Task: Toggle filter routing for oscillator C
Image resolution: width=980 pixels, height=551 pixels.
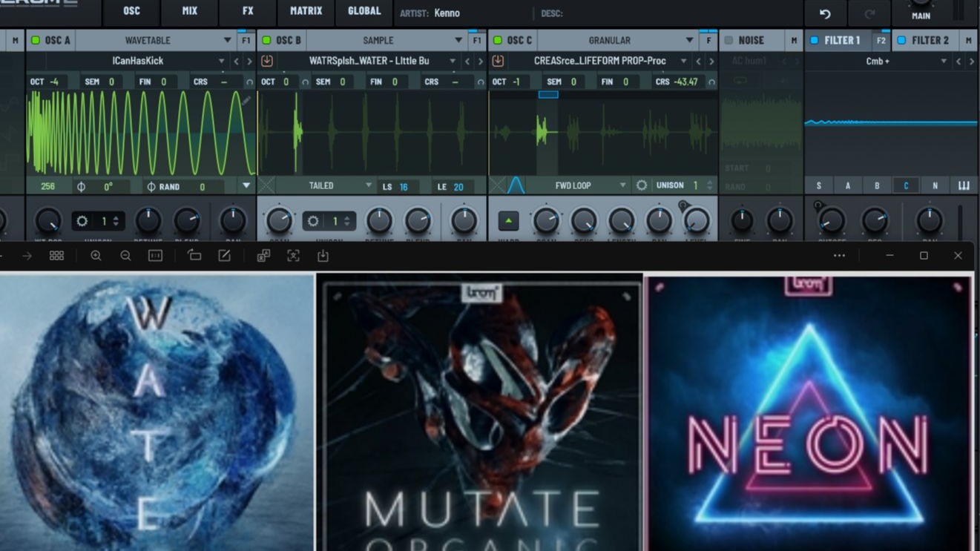Action: coord(906,186)
